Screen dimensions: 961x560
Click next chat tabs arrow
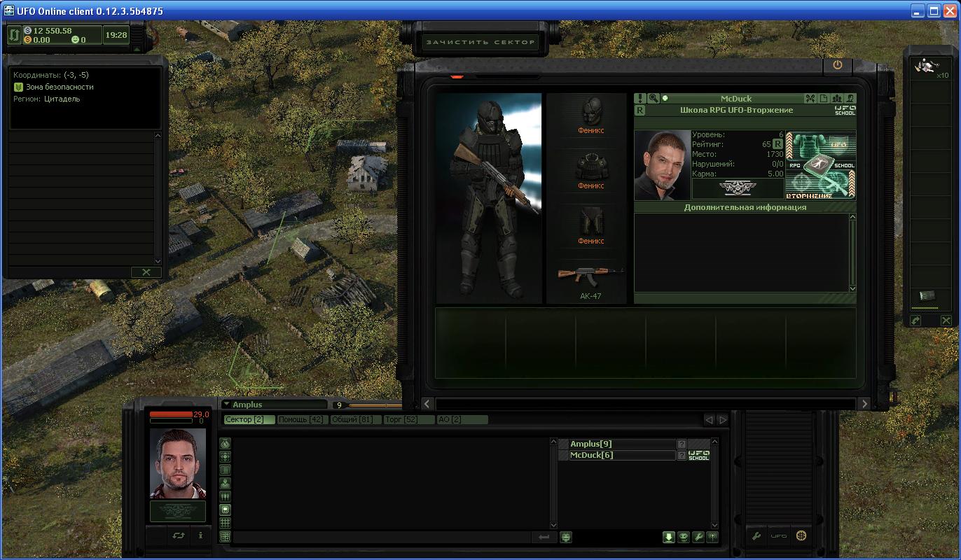click(723, 419)
